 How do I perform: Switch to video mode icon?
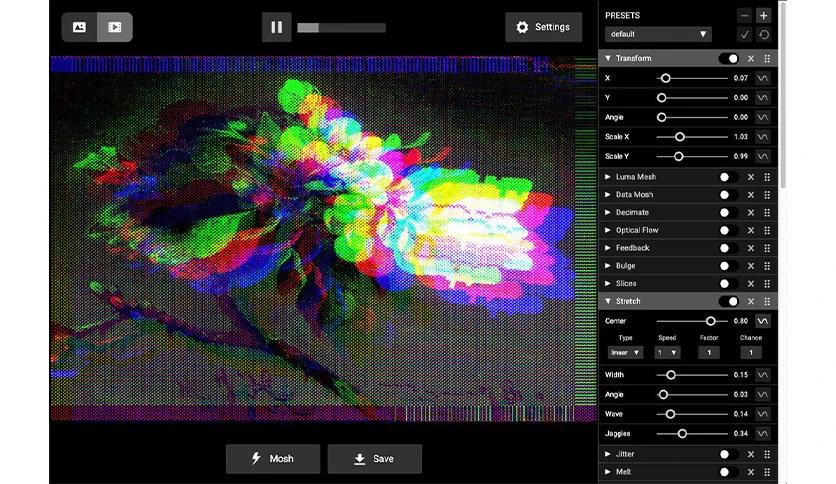[x=115, y=27]
